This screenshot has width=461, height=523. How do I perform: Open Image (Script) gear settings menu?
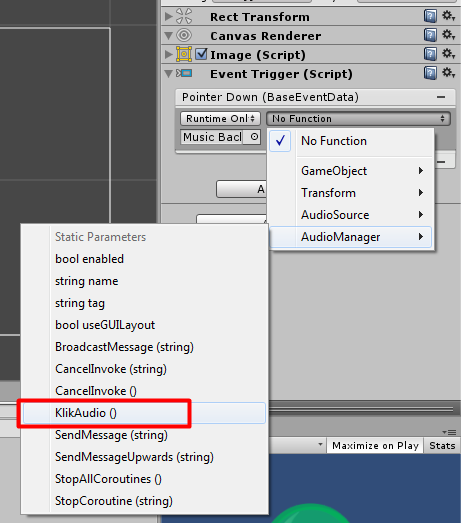[448, 54]
